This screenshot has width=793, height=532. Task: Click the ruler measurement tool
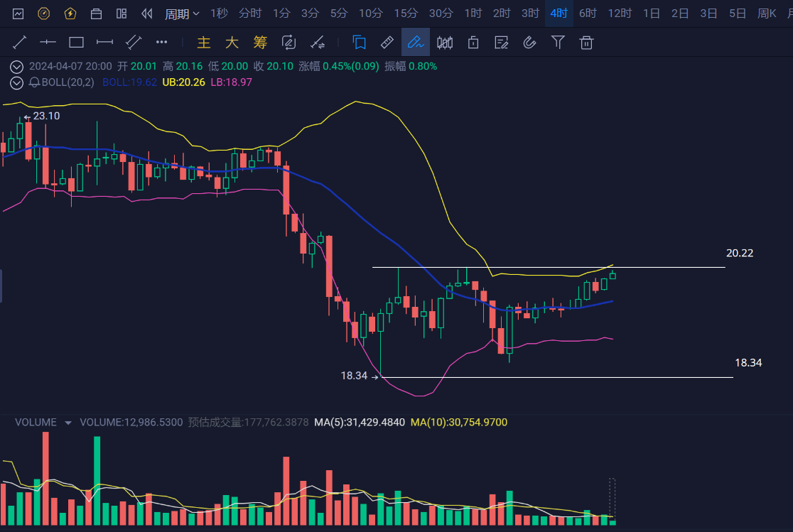(387, 43)
